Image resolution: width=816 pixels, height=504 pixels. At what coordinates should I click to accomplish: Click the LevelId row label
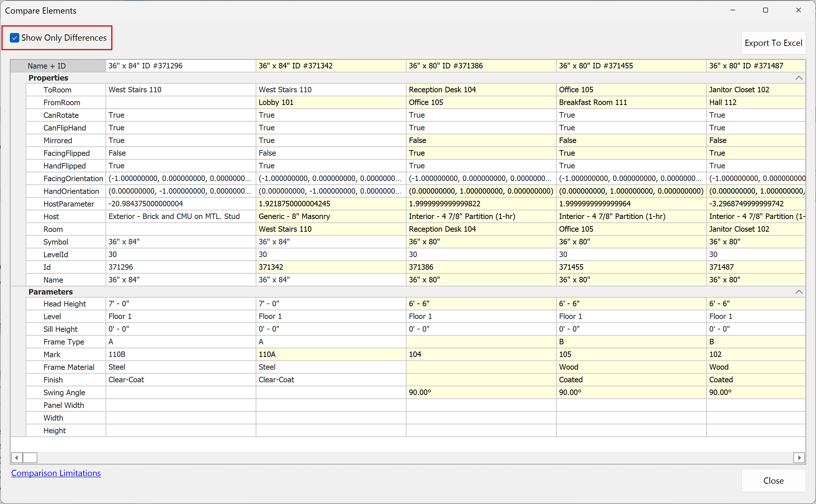pos(66,255)
